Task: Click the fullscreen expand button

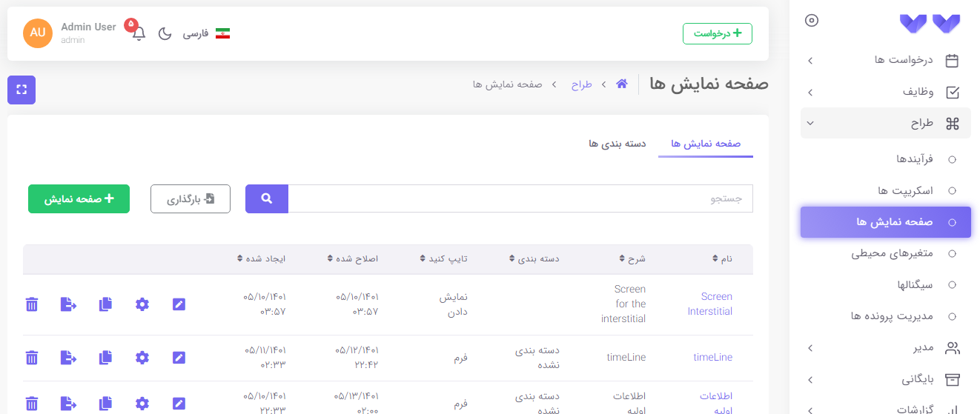Action: (x=21, y=90)
